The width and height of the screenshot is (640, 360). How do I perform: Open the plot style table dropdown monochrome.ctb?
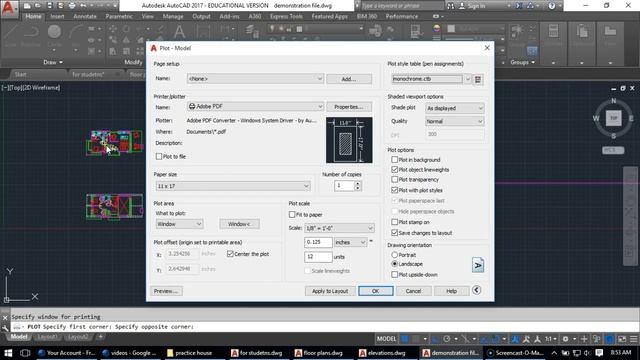click(x=431, y=79)
